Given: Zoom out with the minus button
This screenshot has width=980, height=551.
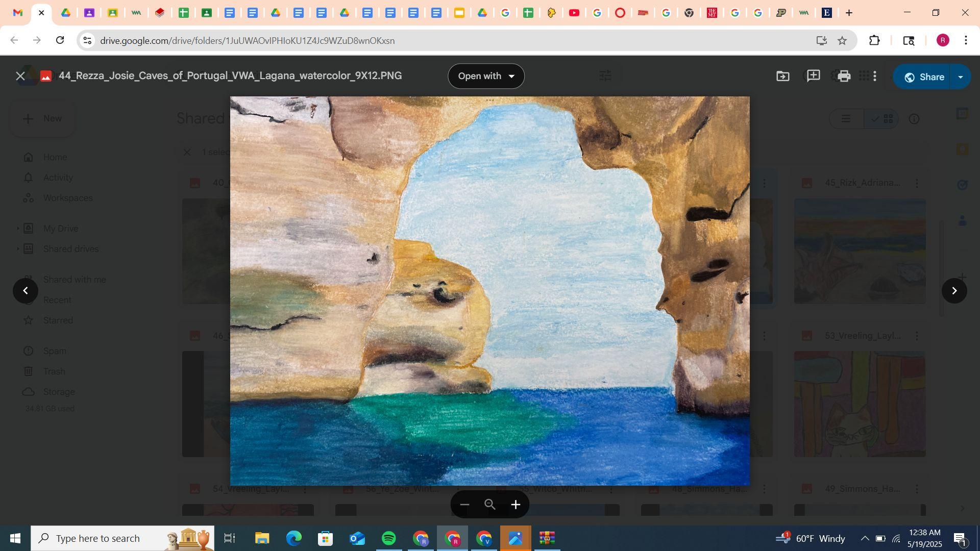Looking at the screenshot, I should [464, 505].
